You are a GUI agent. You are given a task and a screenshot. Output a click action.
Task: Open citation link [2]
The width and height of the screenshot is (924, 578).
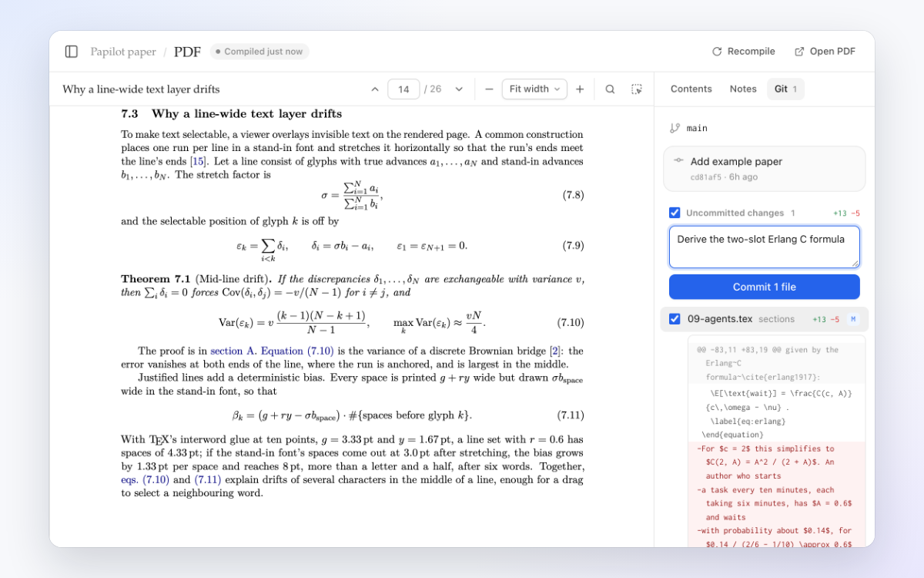(556, 351)
